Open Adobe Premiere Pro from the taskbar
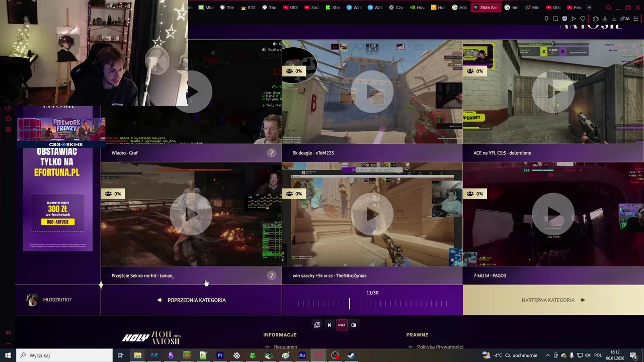Screen dimensions: 644x362 click(220, 355)
